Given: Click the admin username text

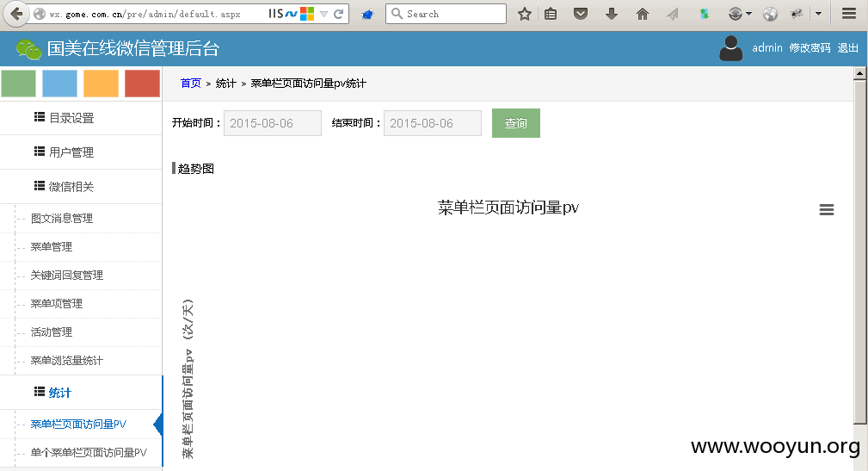Looking at the screenshot, I should (767, 48).
